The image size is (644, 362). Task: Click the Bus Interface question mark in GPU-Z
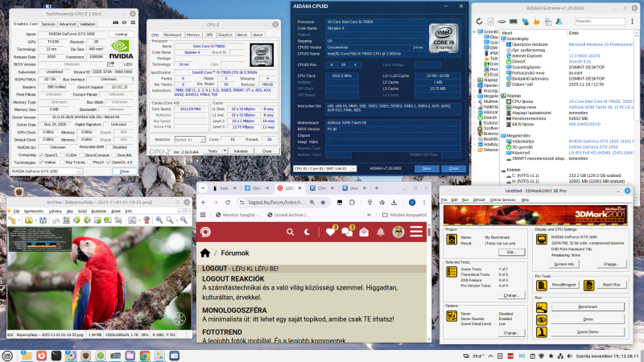(x=132, y=79)
